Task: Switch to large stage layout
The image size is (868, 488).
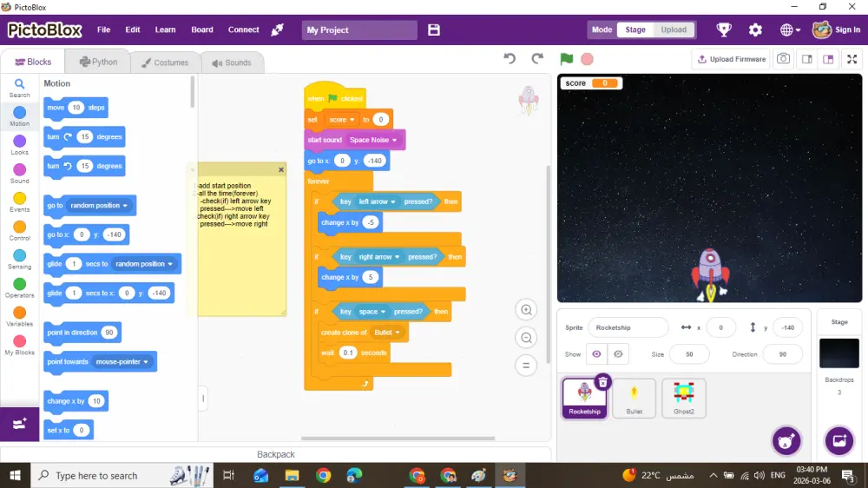Action: (x=828, y=59)
